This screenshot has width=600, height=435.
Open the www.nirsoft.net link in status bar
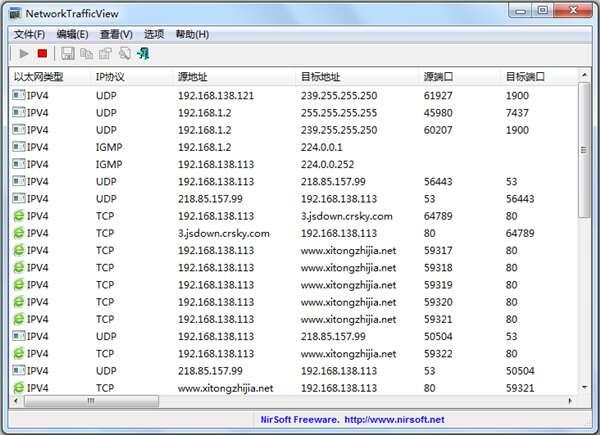(394, 420)
